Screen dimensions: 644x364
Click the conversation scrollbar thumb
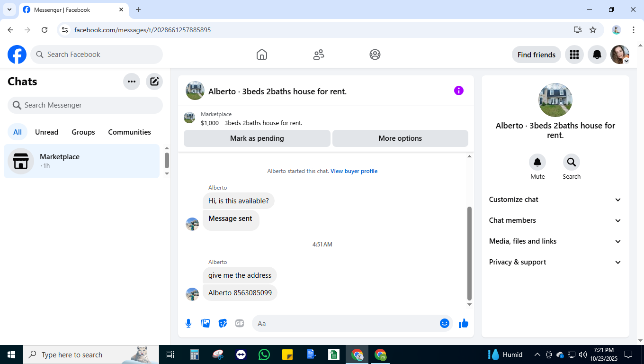(469, 254)
